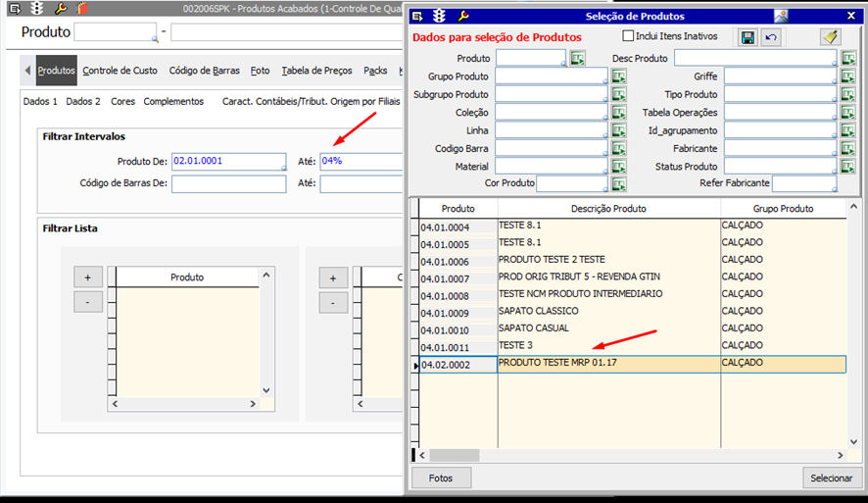Select PROD ORIG TRIBUT 5 - REVENDA GTIN row
This screenshot has width=868, height=503.
click(x=633, y=277)
